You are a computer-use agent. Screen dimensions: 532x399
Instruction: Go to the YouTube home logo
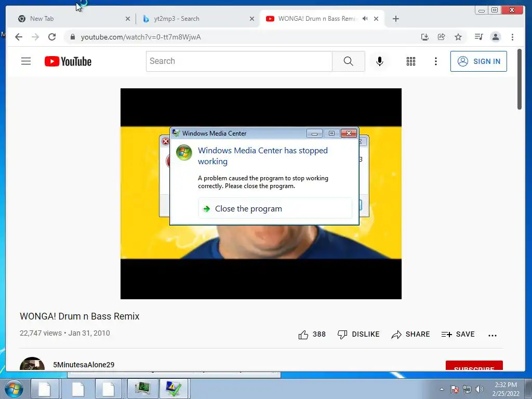pyautogui.click(x=68, y=61)
